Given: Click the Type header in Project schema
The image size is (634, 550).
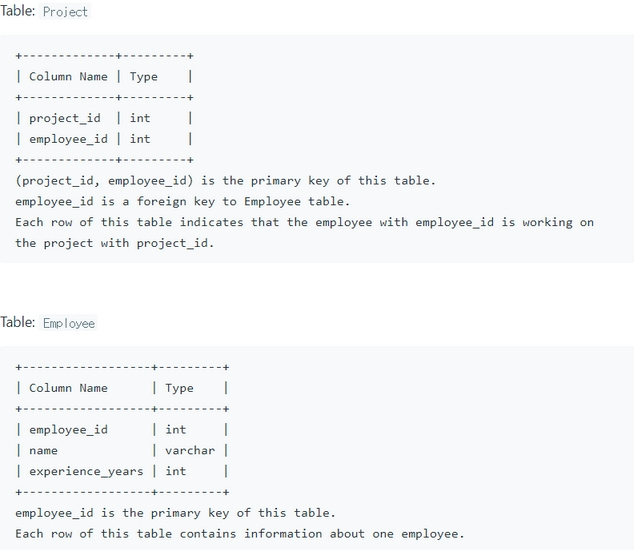Looking at the screenshot, I should click(144, 76).
